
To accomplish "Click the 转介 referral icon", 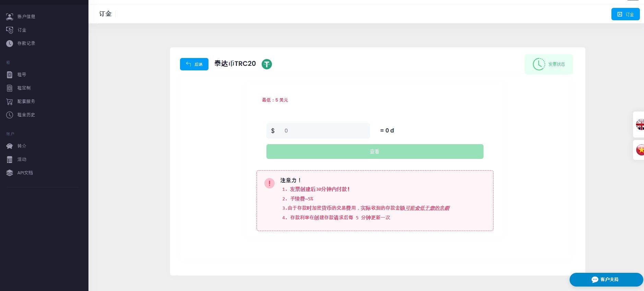I will point(10,146).
